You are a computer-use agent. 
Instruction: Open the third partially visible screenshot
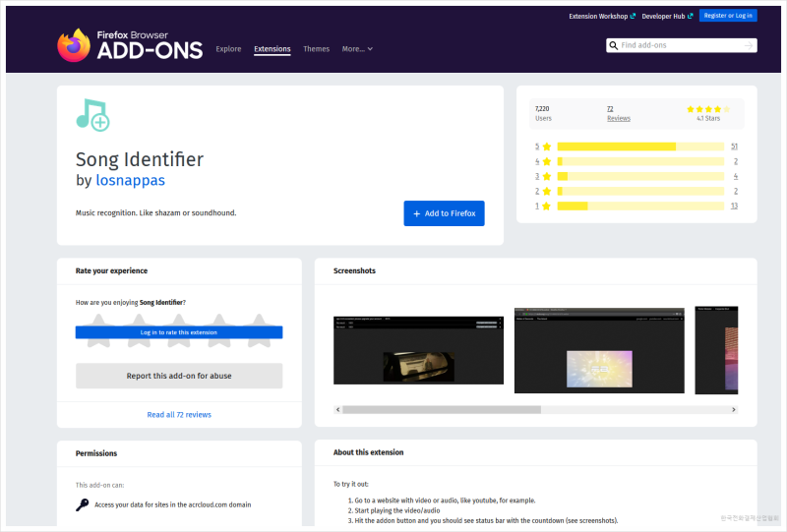pyautogui.click(x=716, y=350)
